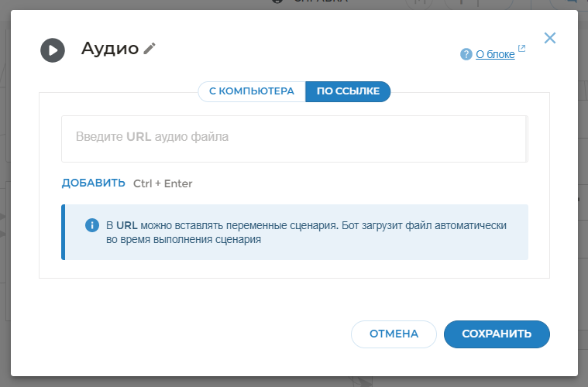This screenshot has width=588, height=387.
Task: Click the audio block play icon
Action: coord(53,50)
